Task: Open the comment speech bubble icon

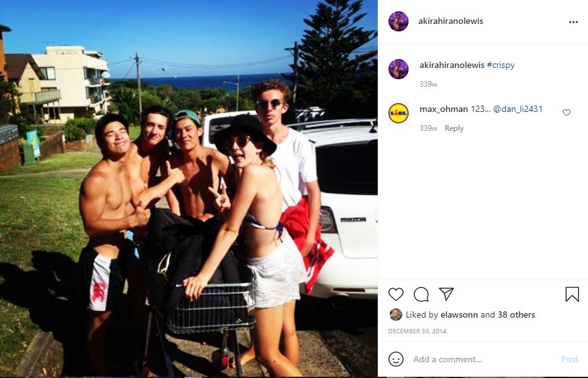Action: tap(421, 294)
